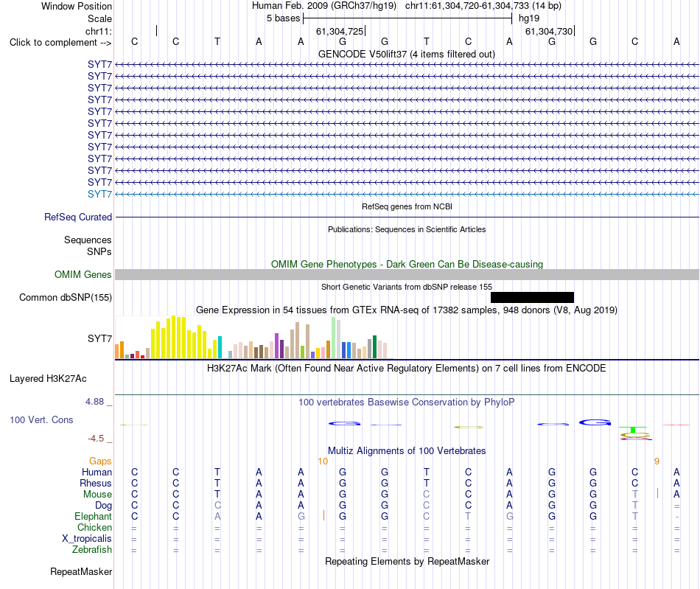Open 'Repeating Elements by RepeatMasker' title
The image size is (700, 589).
click(407, 562)
